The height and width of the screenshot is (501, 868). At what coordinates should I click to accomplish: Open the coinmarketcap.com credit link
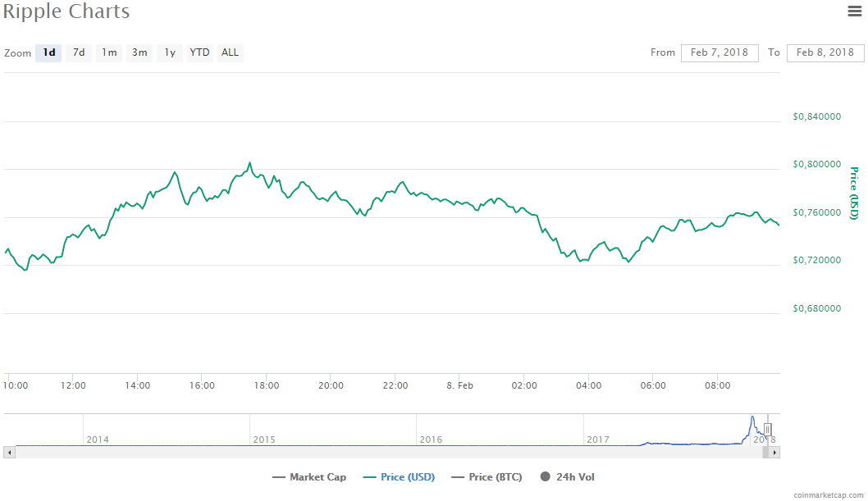(828, 495)
